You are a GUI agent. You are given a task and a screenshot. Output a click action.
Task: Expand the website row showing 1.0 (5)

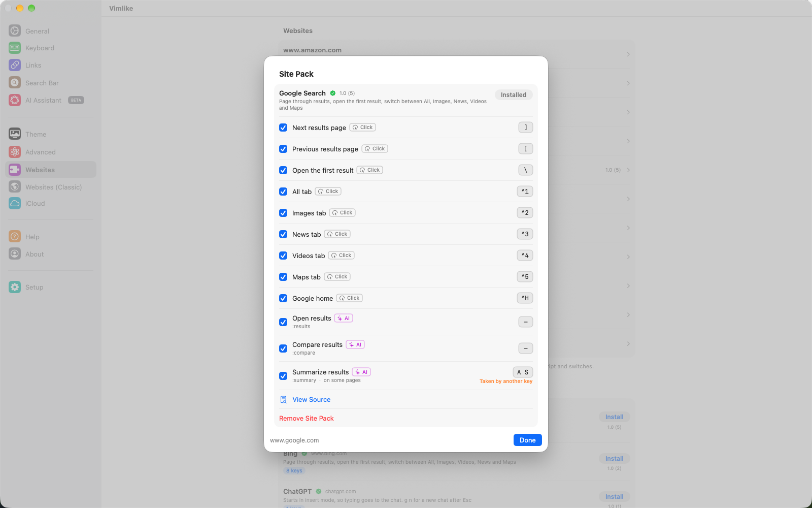point(628,170)
